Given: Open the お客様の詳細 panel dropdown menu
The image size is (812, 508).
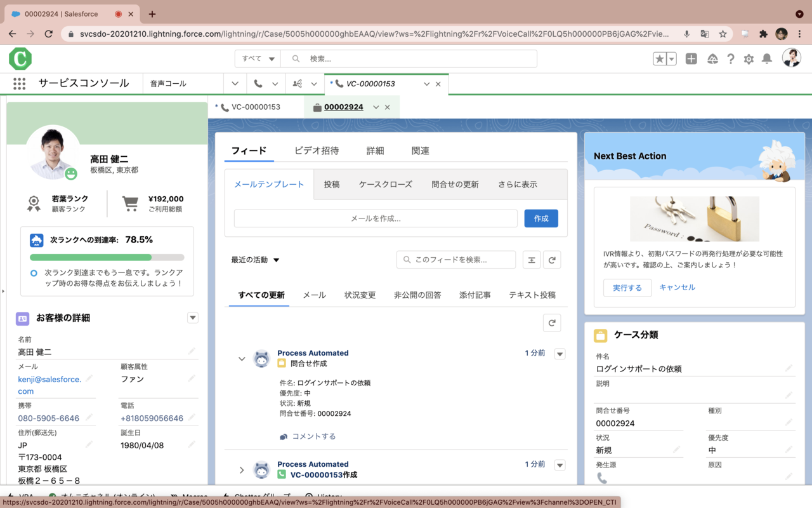Looking at the screenshot, I should 193,318.
